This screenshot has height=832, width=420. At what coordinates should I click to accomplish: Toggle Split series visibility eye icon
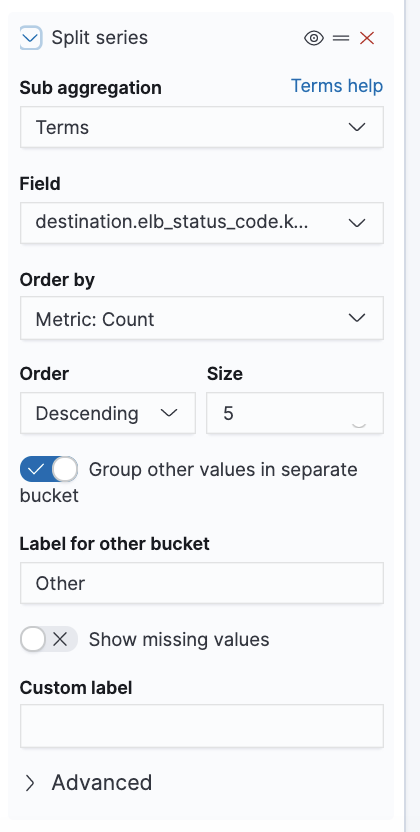coord(314,38)
